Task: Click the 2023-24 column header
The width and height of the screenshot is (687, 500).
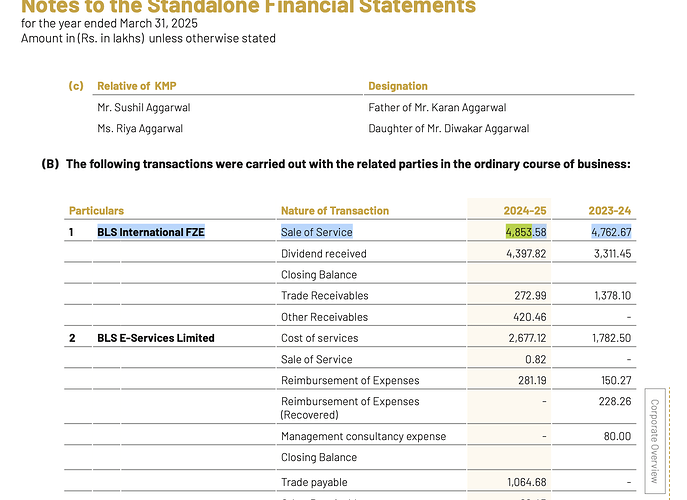Action: [610, 211]
